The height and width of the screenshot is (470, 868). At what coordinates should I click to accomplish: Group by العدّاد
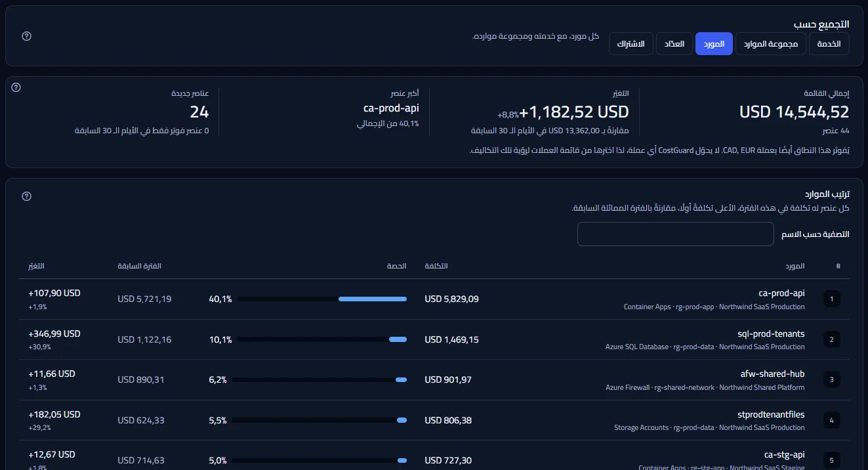pyautogui.click(x=674, y=44)
